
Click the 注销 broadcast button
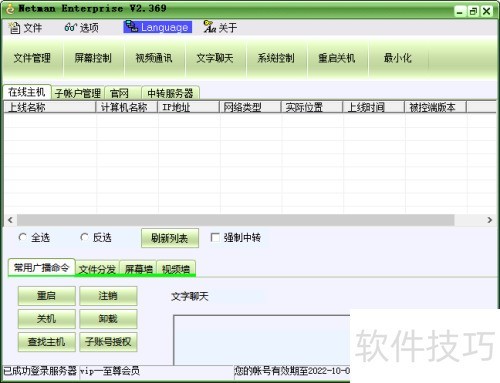[x=108, y=296]
